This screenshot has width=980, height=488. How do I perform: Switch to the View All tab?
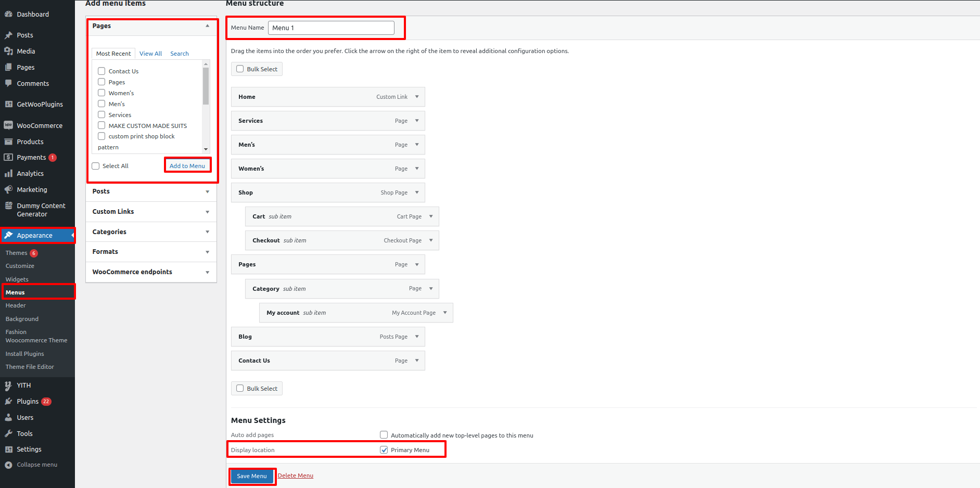click(x=150, y=54)
